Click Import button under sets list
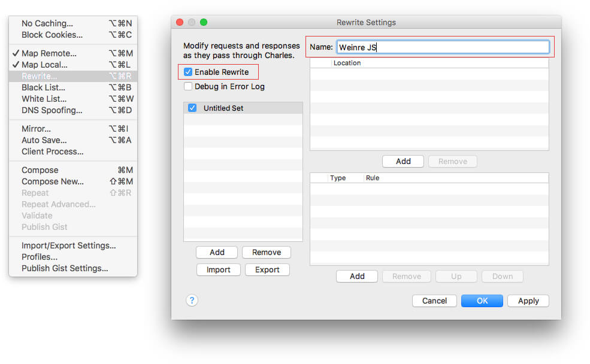The width and height of the screenshot is (590, 364). (218, 270)
